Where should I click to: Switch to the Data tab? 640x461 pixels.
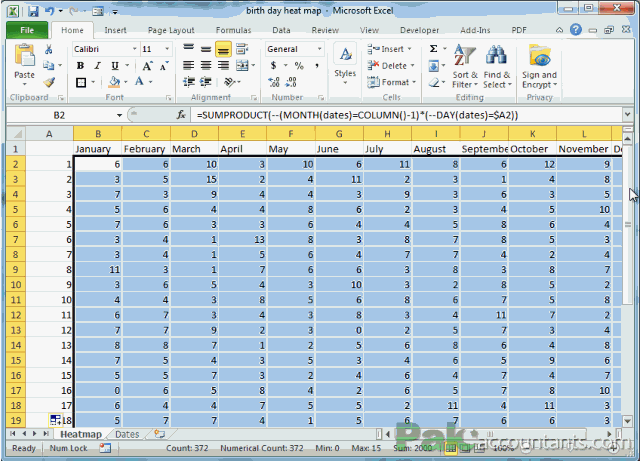click(281, 30)
